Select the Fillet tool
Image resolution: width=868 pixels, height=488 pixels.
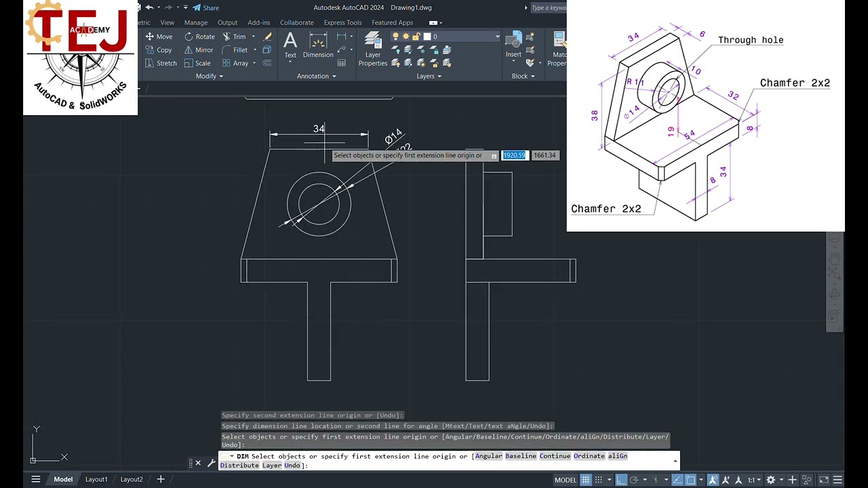click(x=235, y=50)
